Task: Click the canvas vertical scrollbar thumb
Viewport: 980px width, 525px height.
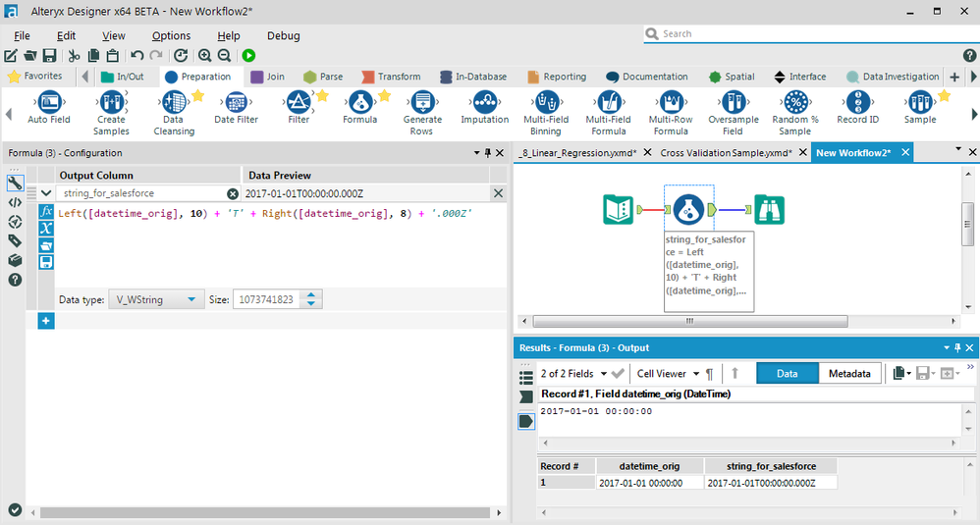Action: pos(967,224)
